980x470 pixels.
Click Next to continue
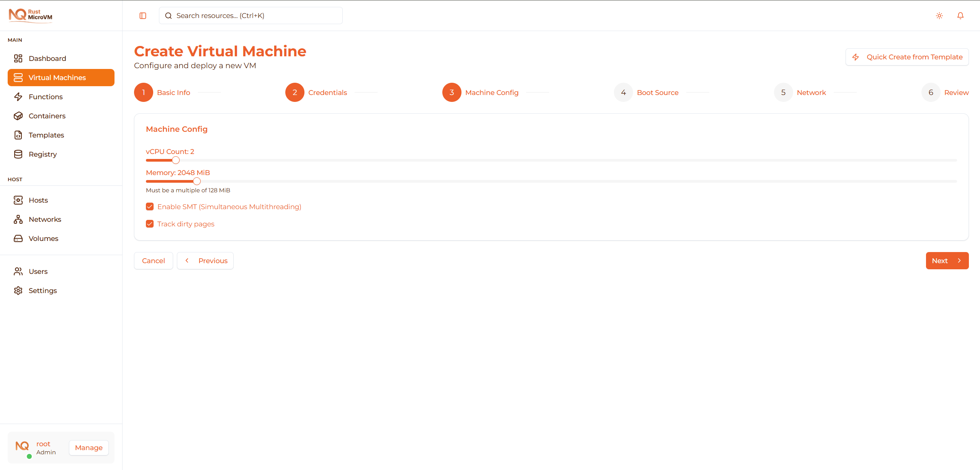(947, 260)
